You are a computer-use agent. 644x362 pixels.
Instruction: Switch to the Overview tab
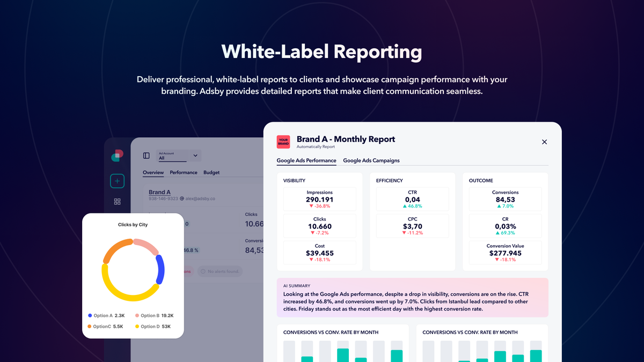(153, 172)
